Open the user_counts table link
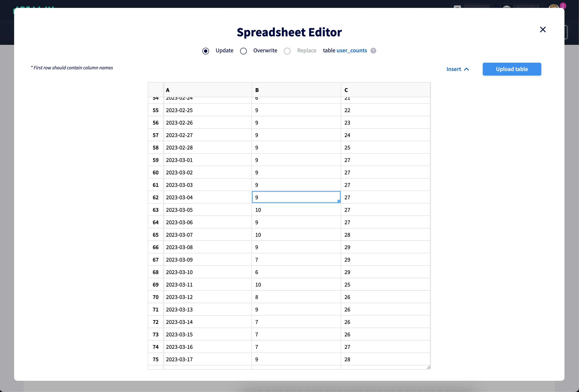The height and width of the screenshot is (392, 579). click(x=351, y=50)
